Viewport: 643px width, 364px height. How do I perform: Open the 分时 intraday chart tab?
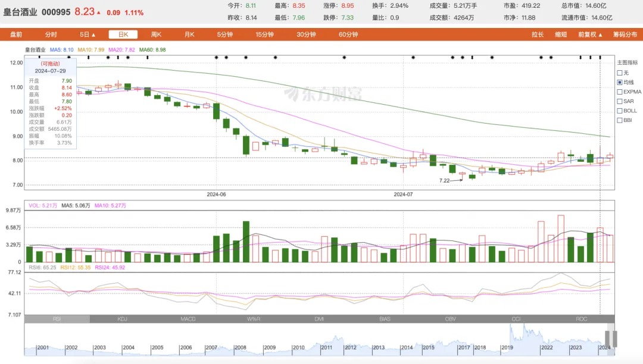[51, 34]
